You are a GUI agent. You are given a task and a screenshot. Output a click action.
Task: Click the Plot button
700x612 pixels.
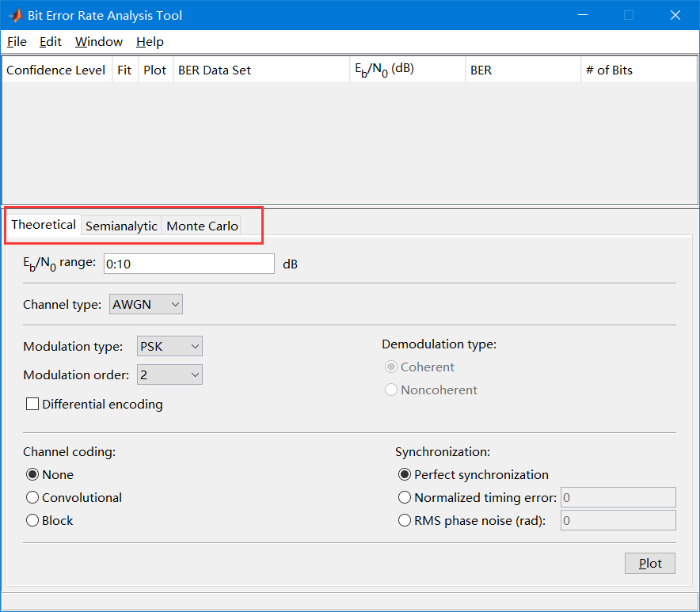[x=650, y=564]
